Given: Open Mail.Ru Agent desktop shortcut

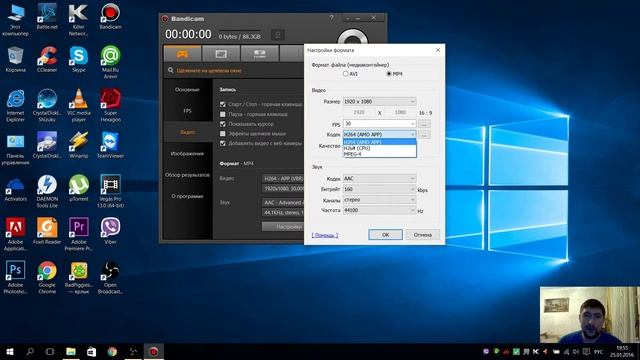Looking at the screenshot, I should 110,63.
